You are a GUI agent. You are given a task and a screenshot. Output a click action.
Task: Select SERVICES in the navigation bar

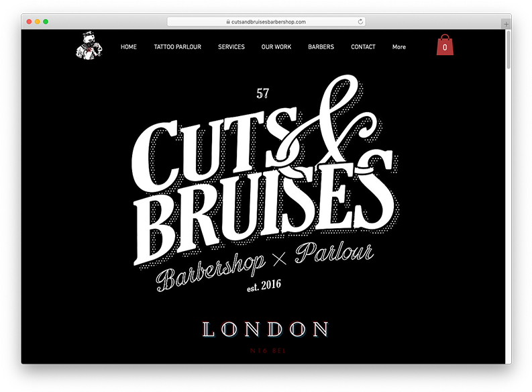(231, 47)
